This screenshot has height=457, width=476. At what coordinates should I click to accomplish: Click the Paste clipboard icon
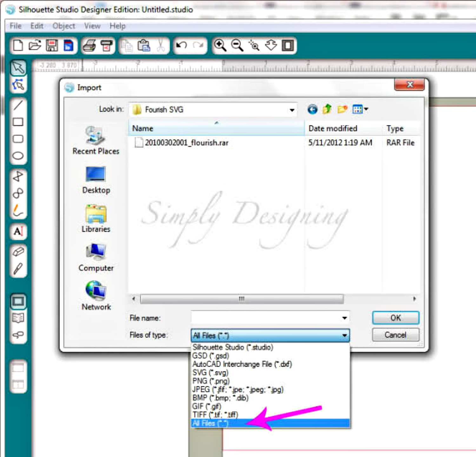pos(144,45)
